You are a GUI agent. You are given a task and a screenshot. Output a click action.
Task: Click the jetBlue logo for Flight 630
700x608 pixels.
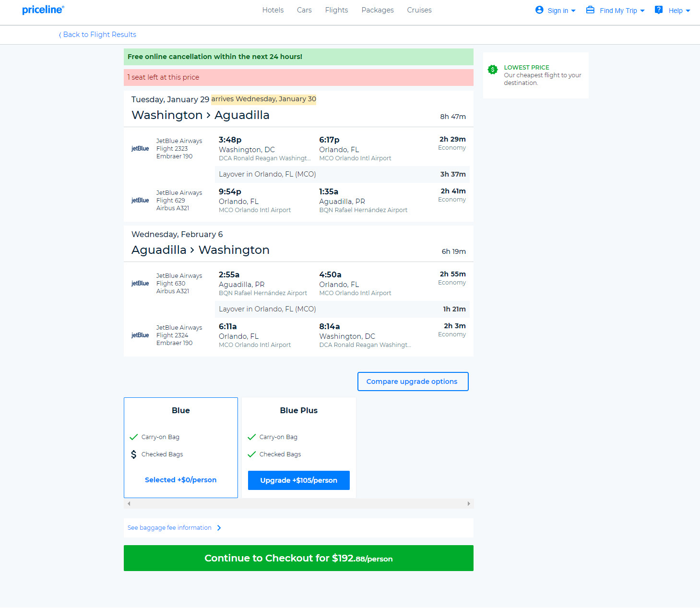point(140,284)
